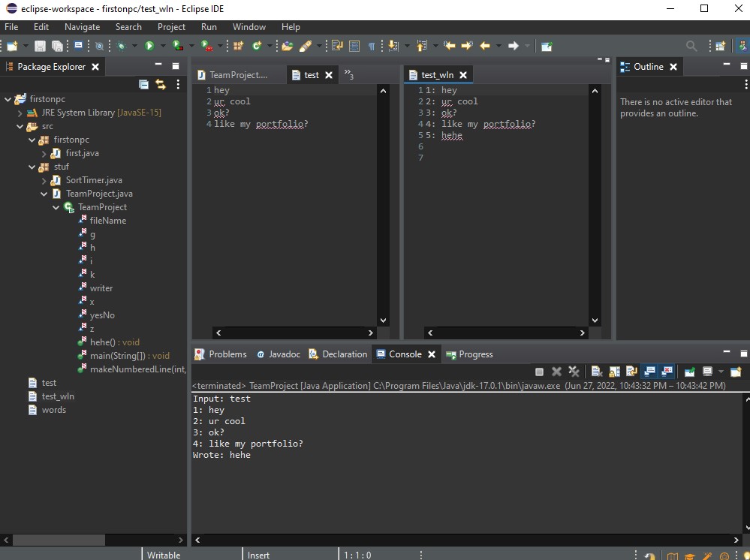Open the words file in Package Explorer
This screenshot has width=750, height=560.
point(53,410)
